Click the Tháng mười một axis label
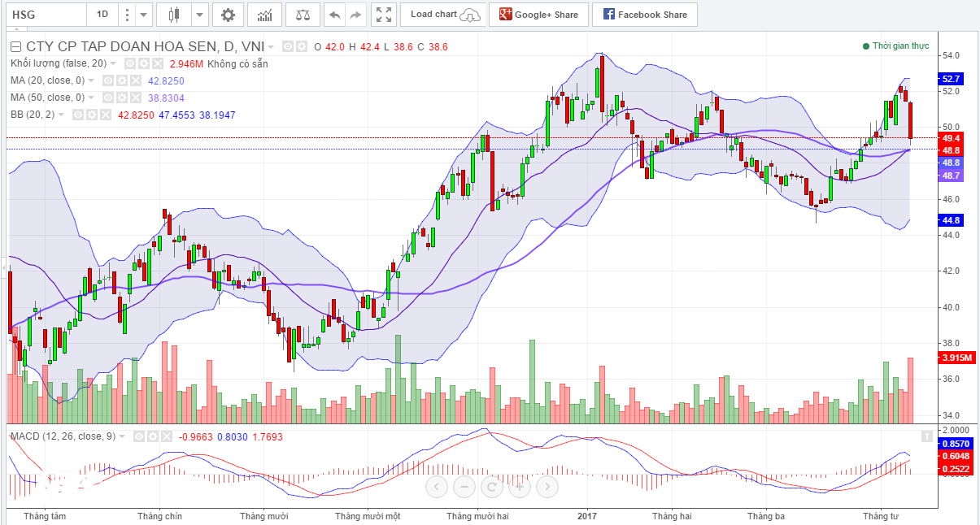Image resolution: width=980 pixels, height=525 pixels. [x=368, y=516]
